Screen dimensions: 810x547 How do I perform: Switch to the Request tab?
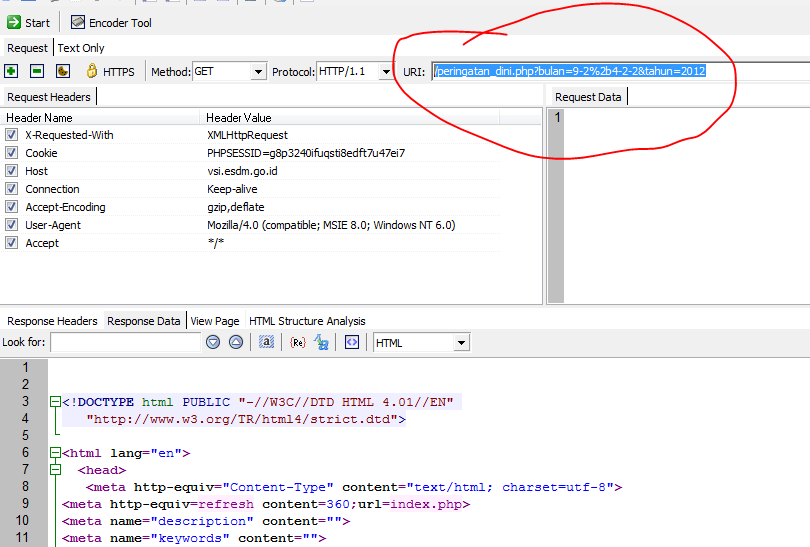click(x=27, y=48)
